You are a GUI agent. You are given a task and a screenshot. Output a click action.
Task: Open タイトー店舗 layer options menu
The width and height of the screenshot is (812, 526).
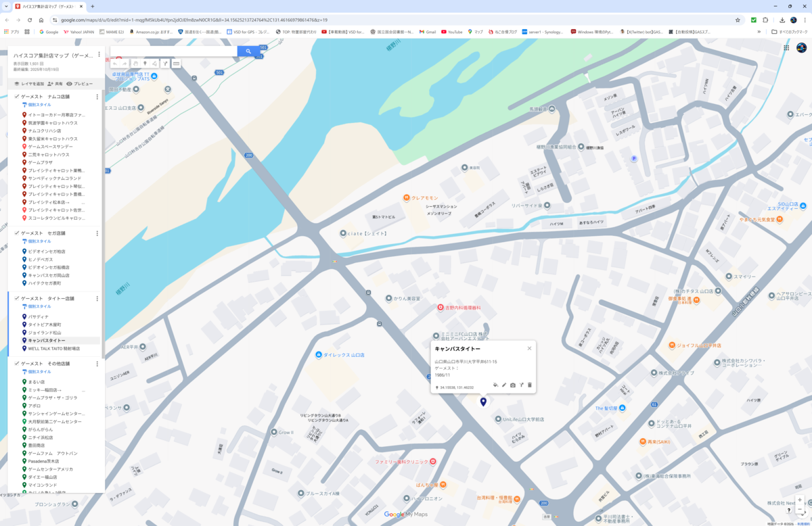pyautogui.click(x=97, y=298)
